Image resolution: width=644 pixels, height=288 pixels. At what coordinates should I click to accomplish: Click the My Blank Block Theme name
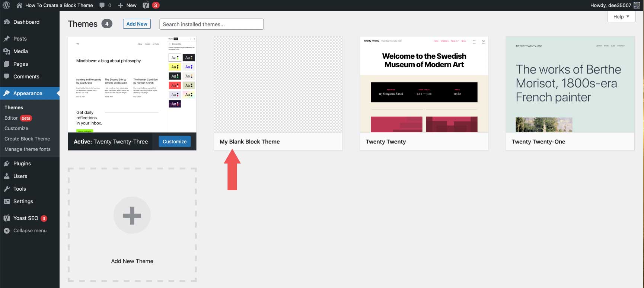[x=250, y=142]
